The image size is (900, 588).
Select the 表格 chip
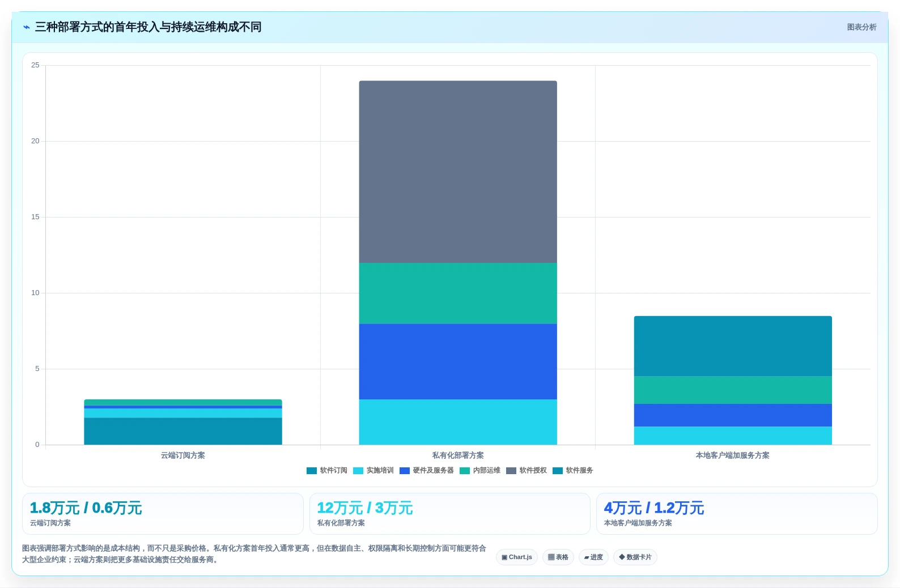558,557
